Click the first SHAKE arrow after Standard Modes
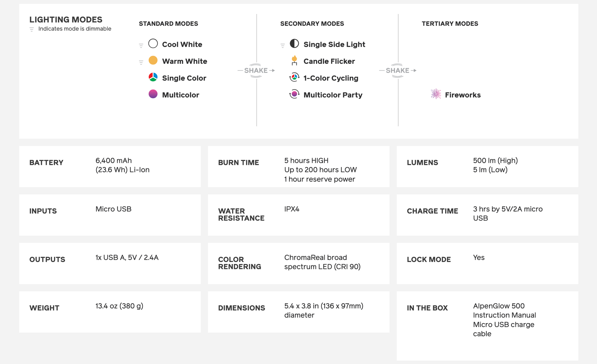The image size is (597, 364). click(256, 71)
